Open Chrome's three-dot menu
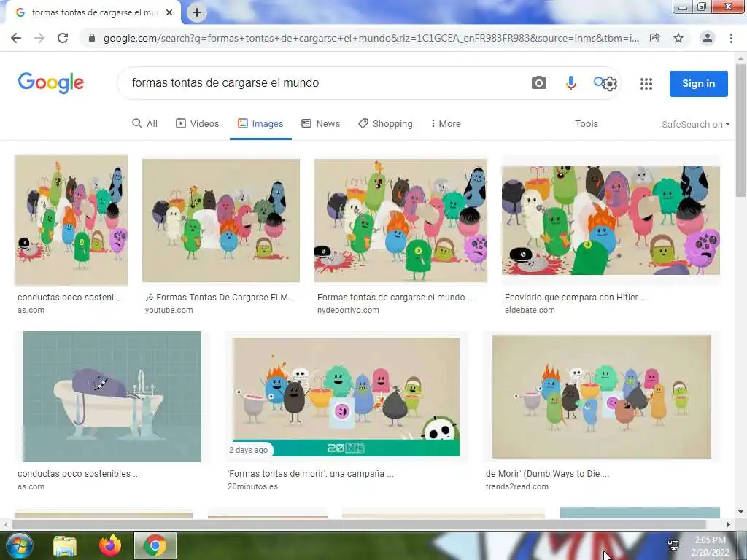747x560 pixels. [731, 38]
